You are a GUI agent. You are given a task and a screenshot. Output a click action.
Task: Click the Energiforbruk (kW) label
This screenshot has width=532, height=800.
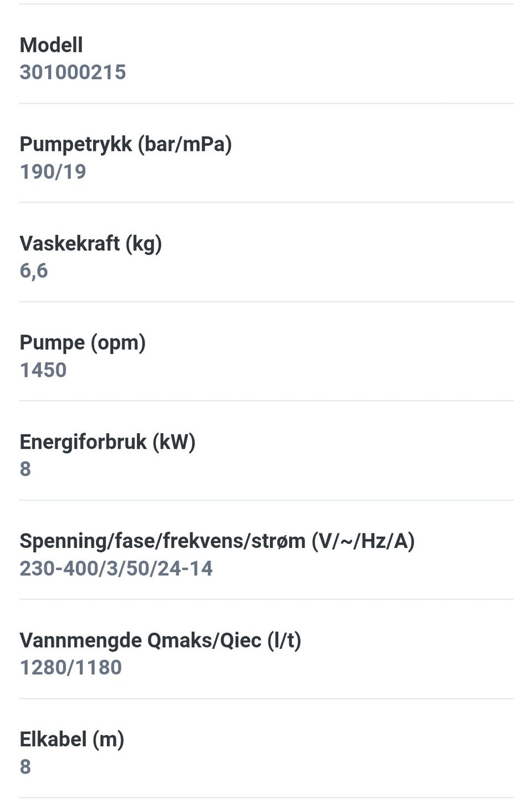point(108,442)
